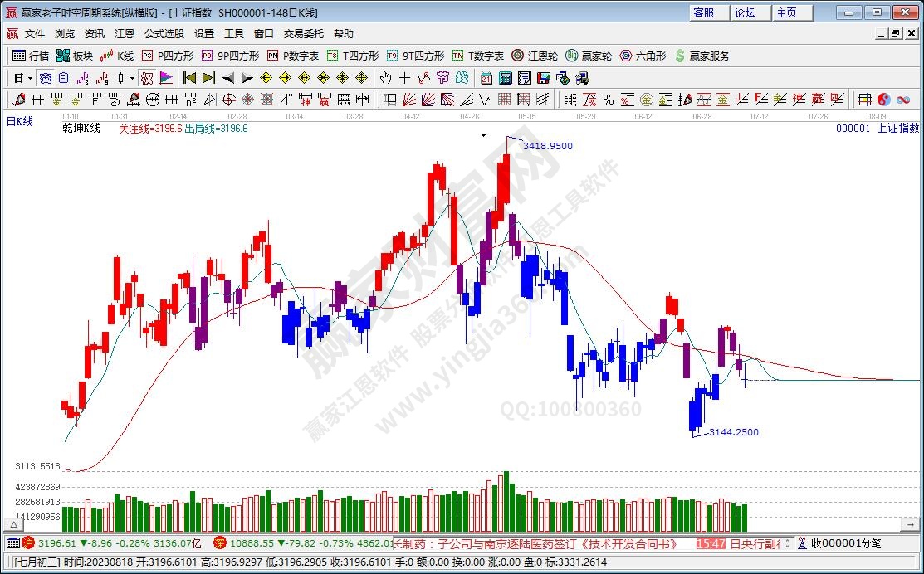The width and height of the screenshot is (924, 574).
Task: Expand the candlestick style dropdown arrow
Action: [133, 78]
